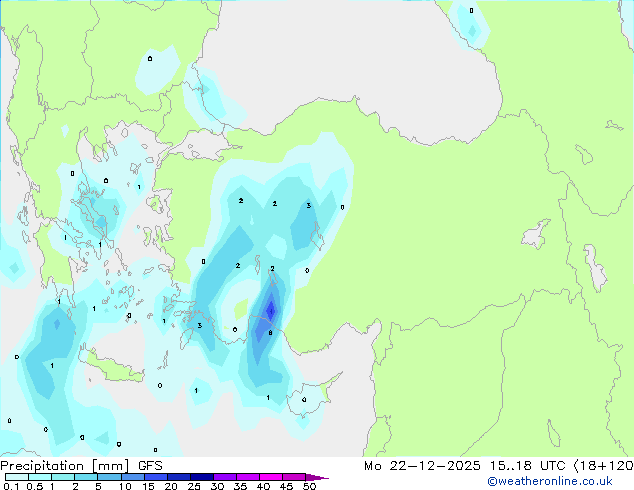Click the 0.1–0.5 mm palest legend swatch
The image size is (634, 490).
coord(17,477)
